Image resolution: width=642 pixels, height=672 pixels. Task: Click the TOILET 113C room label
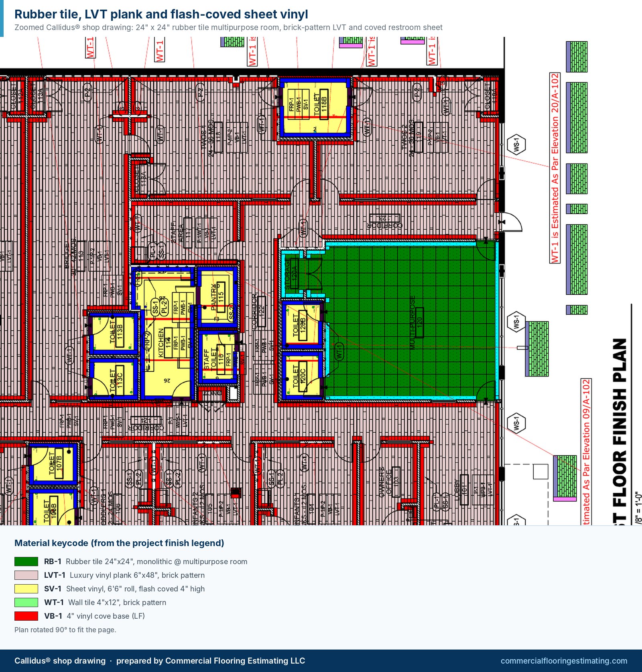point(116,381)
